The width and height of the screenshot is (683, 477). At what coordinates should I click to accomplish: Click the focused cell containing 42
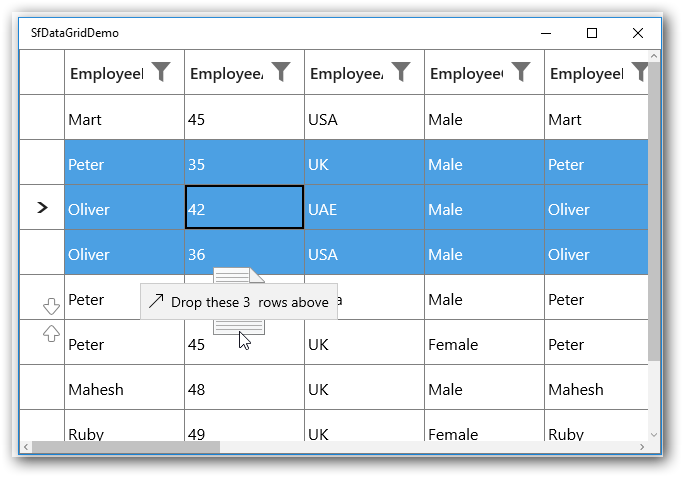244,207
